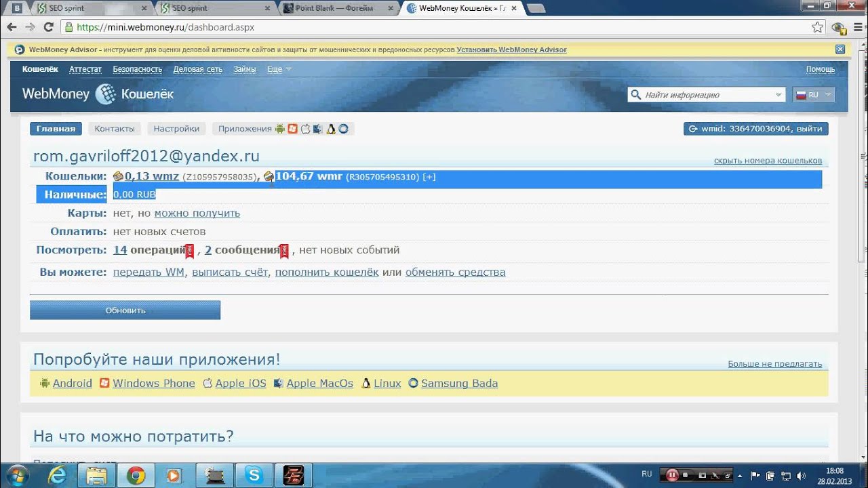868x488 pixels.
Task: Click the Windows Phone icon beside Приложения
Action: coord(292,129)
